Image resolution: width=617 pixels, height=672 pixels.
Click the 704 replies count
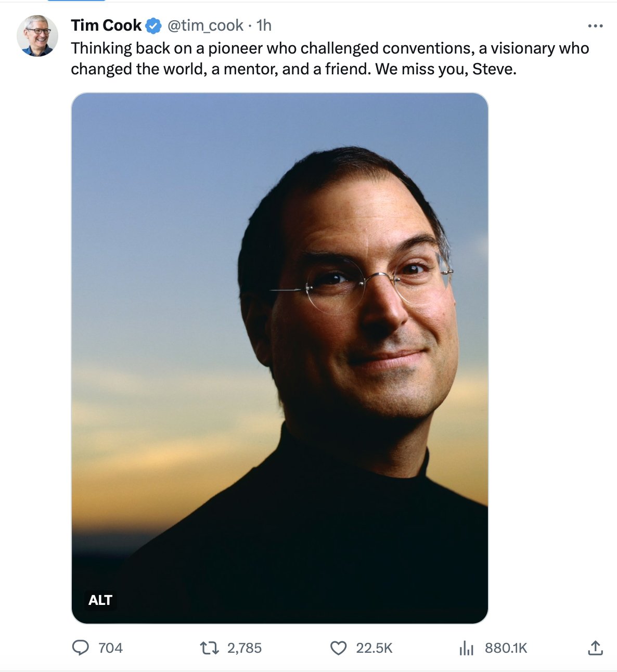click(x=110, y=648)
